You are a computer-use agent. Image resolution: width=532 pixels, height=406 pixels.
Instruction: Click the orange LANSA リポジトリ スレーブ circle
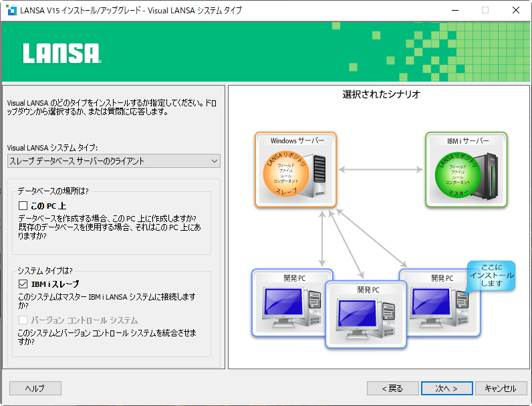286,174
